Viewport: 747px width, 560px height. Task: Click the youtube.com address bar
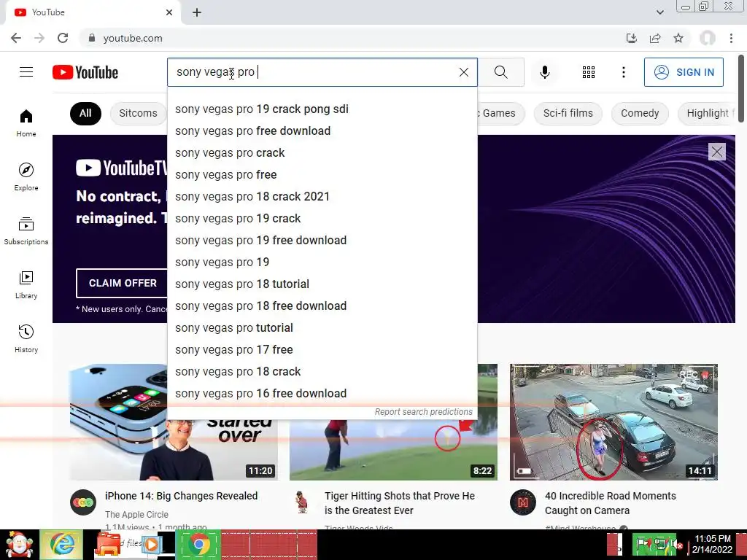[x=352, y=38]
